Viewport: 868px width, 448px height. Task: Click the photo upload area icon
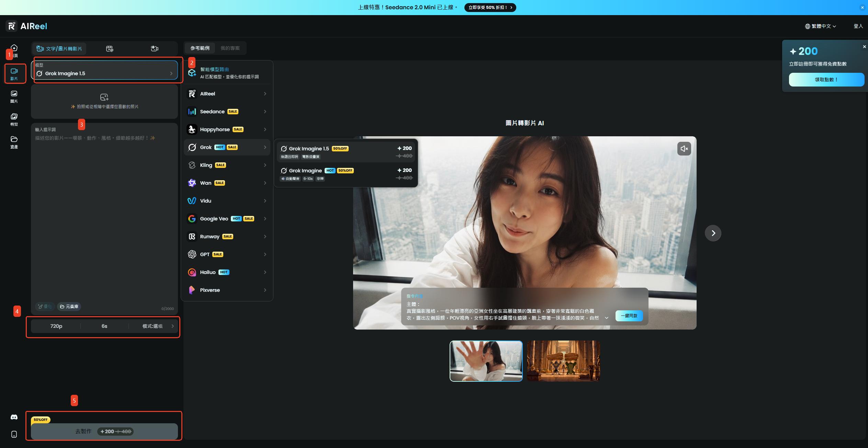104,97
